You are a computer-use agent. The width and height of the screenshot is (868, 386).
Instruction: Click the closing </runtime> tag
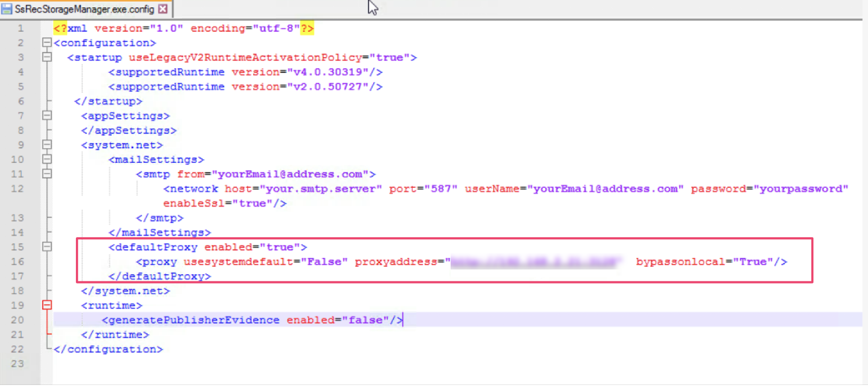(x=115, y=334)
